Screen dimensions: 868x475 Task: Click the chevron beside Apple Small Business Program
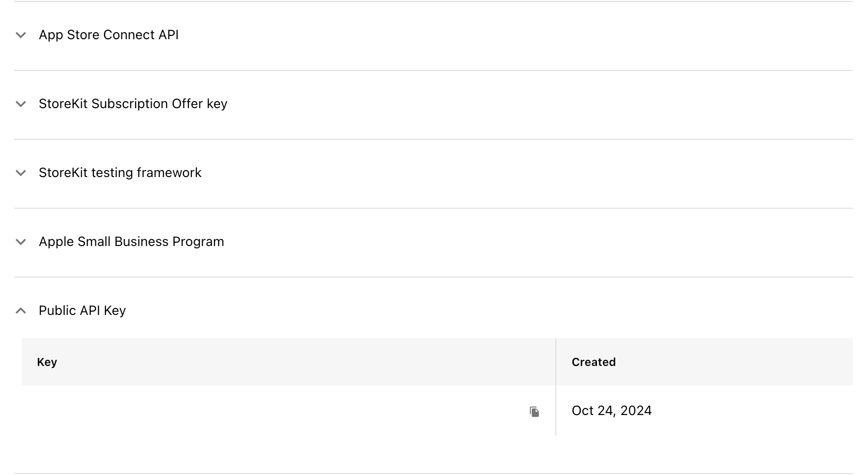pyautogui.click(x=21, y=242)
